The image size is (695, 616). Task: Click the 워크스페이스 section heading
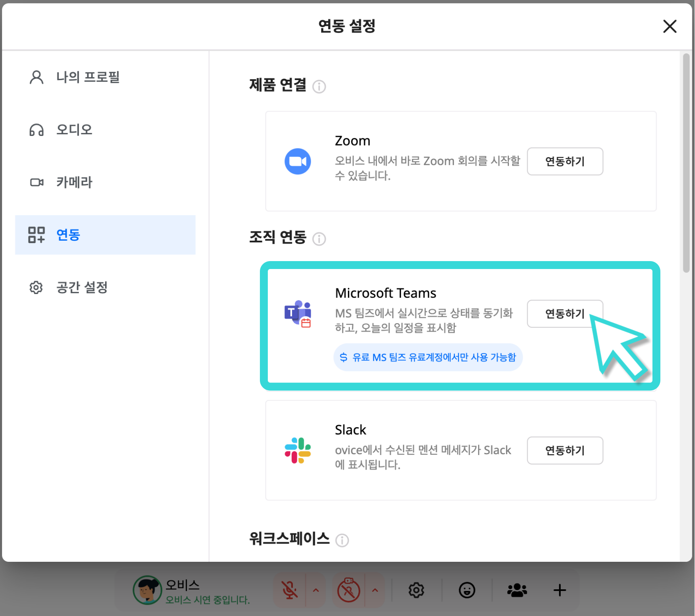290,539
